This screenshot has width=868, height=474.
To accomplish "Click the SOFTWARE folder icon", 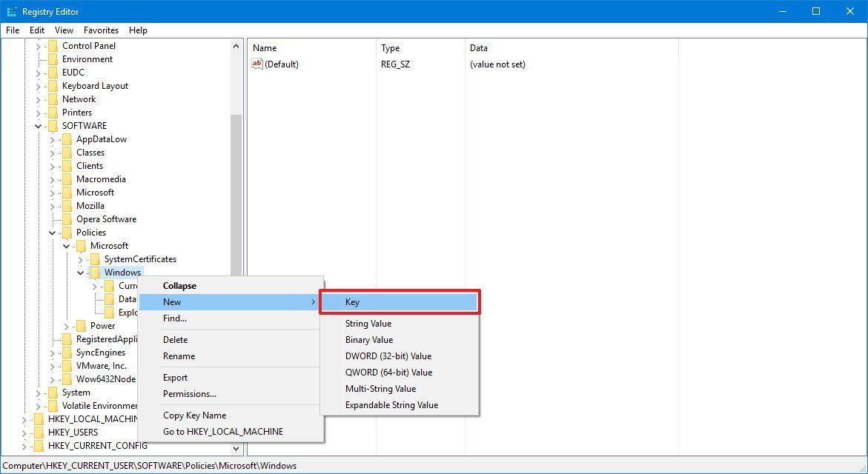I will (53, 125).
